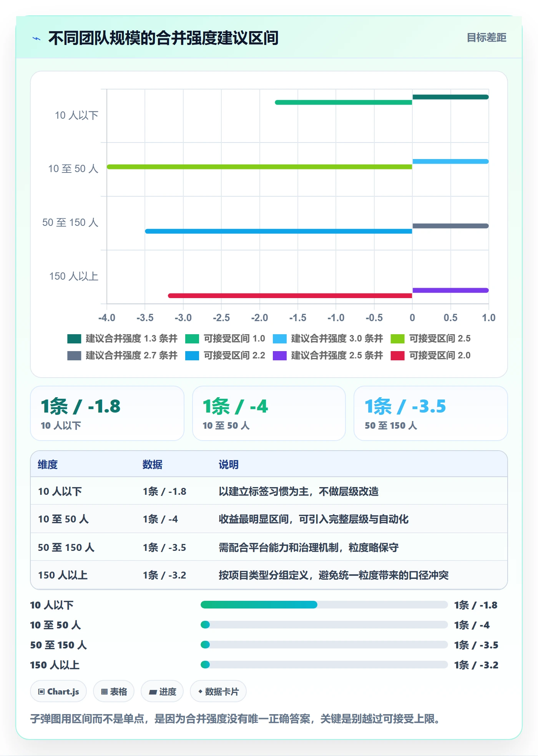Screen dimensions: 538x756
Task: Click the lightning icon beside the card title
Action: click(x=37, y=38)
